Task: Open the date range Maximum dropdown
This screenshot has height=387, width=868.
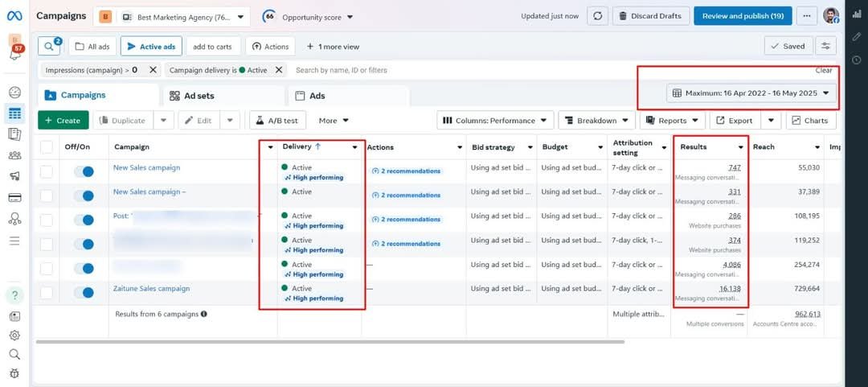Action: pos(751,93)
